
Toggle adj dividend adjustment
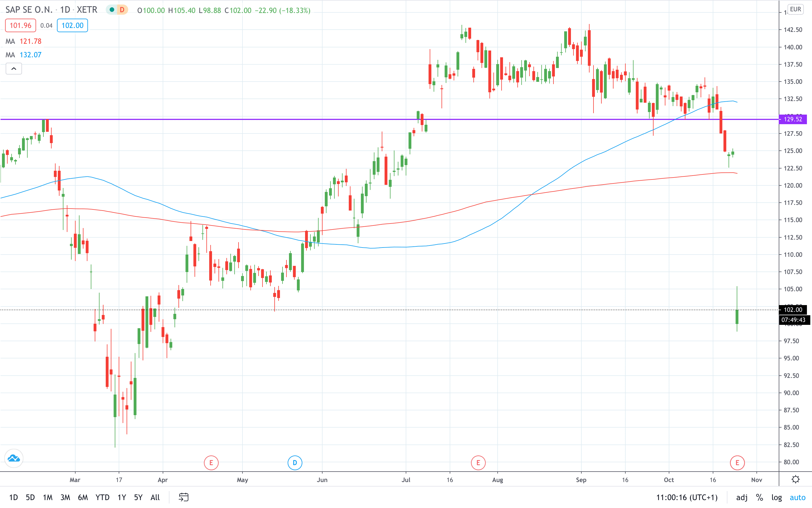coord(742,497)
